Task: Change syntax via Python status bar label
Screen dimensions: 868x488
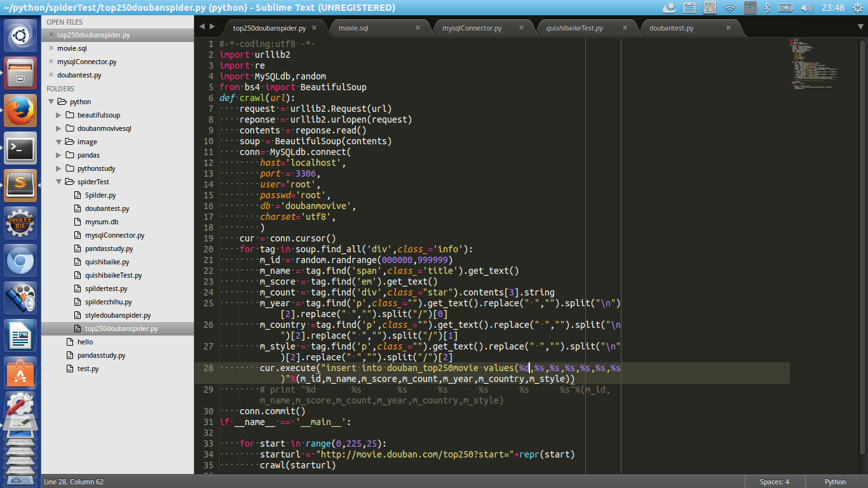Action: pos(835,482)
